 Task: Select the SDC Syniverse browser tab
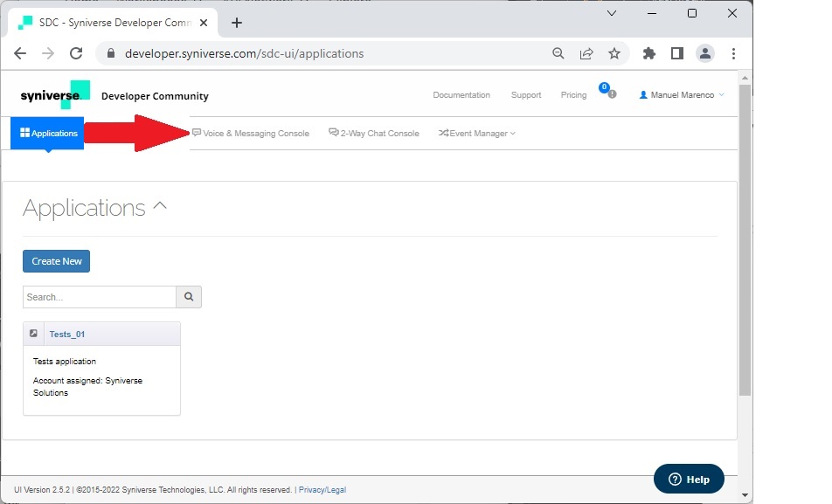[113, 23]
